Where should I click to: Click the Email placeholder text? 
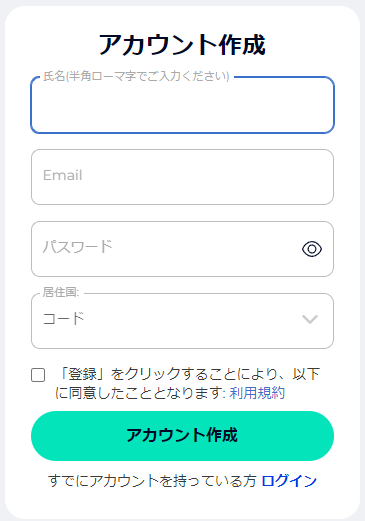pos(63,175)
